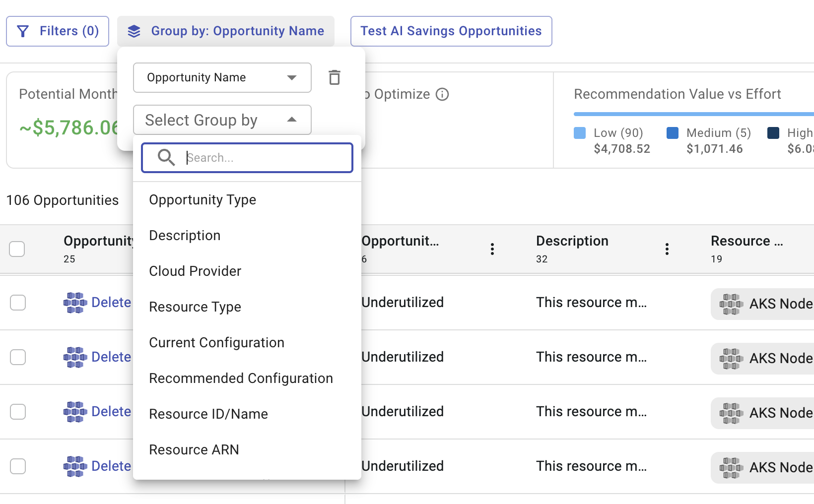
Task: Click the layers icon beside Group by
Action: [x=134, y=31]
